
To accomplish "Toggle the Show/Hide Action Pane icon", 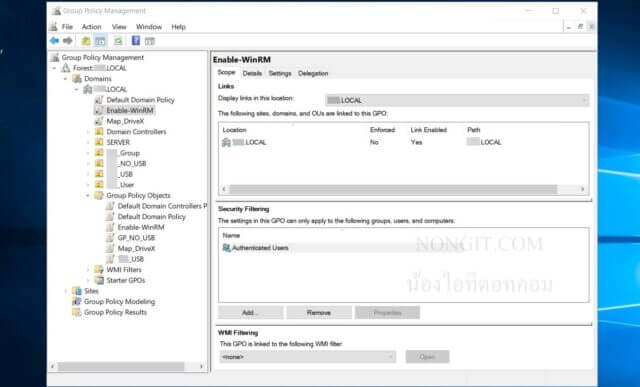I will (x=150, y=41).
